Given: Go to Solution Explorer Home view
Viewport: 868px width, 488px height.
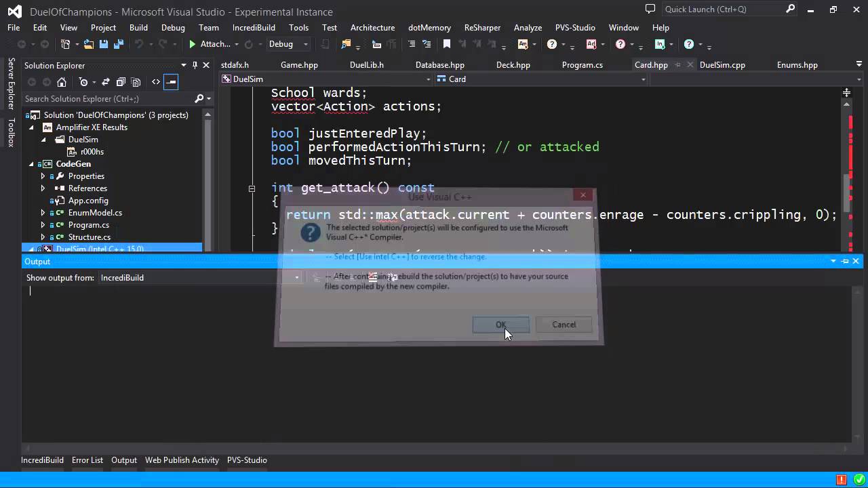Looking at the screenshot, I should 62,82.
